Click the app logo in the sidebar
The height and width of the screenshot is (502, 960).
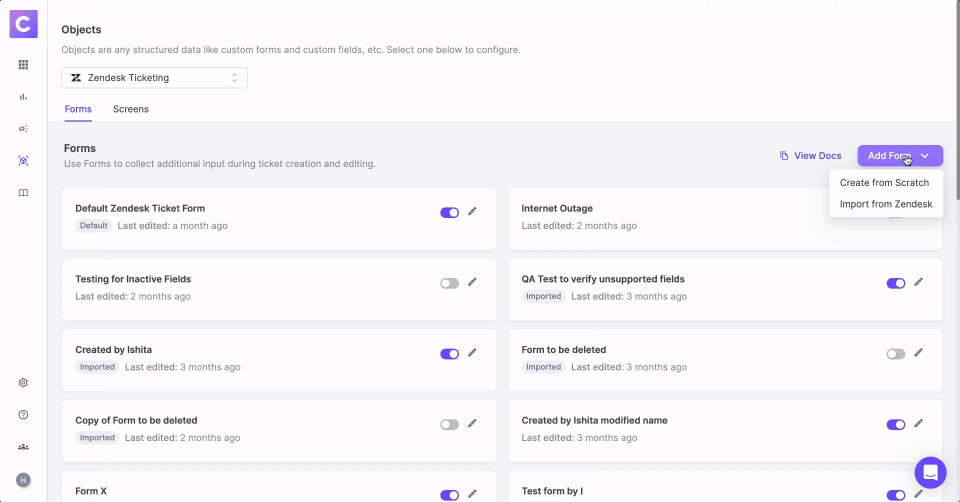(23, 23)
